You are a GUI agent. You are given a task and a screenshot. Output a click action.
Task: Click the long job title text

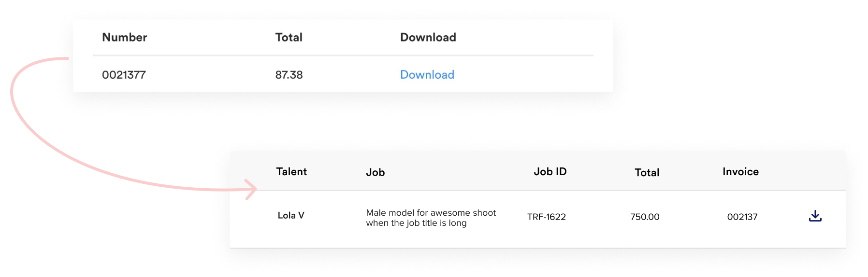click(431, 218)
